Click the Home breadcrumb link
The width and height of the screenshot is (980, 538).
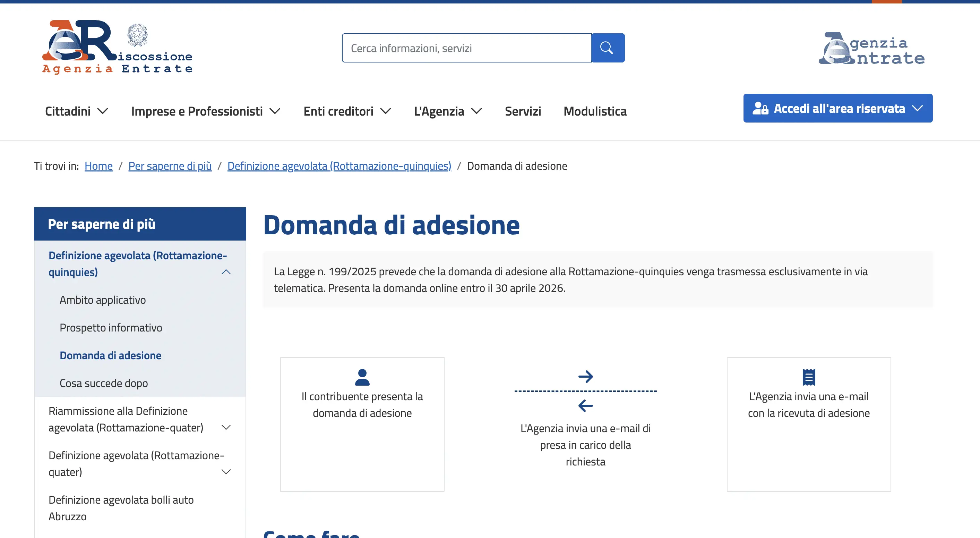click(x=98, y=166)
